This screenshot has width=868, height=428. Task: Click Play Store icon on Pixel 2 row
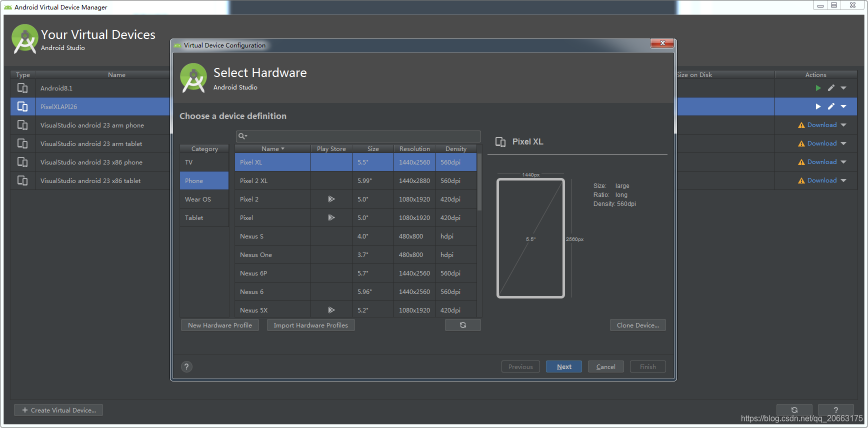(331, 199)
